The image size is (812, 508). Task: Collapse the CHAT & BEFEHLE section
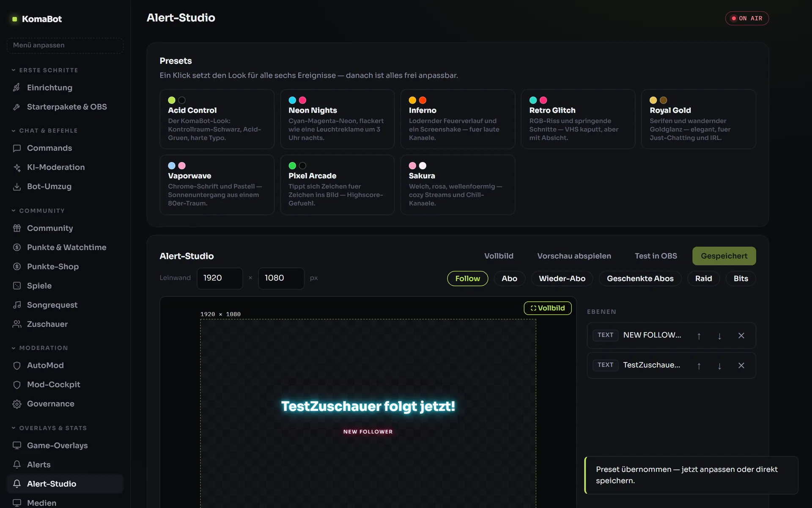[44, 131]
